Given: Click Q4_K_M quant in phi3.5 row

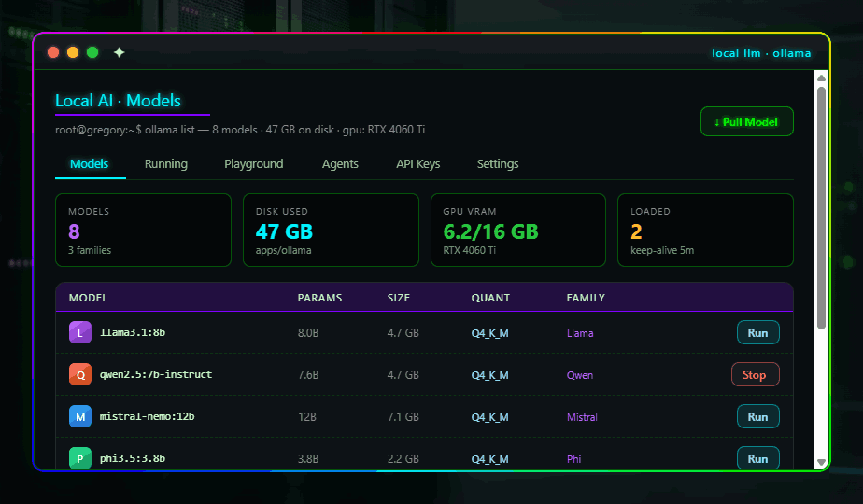Looking at the screenshot, I should tap(489, 459).
